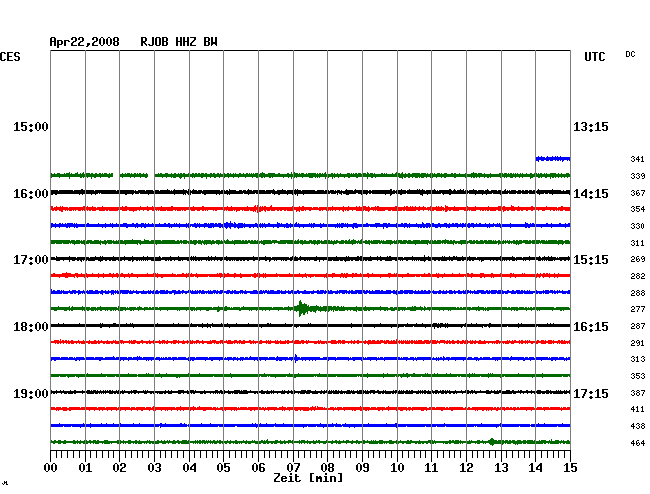The height and width of the screenshot is (494, 650).
Task: Click the DC value "353"
Action: point(638,376)
